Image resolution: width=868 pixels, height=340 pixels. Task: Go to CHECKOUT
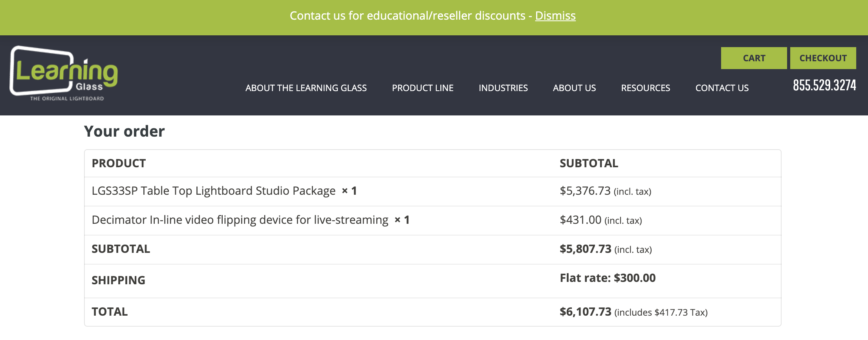[x=823, y=58]
